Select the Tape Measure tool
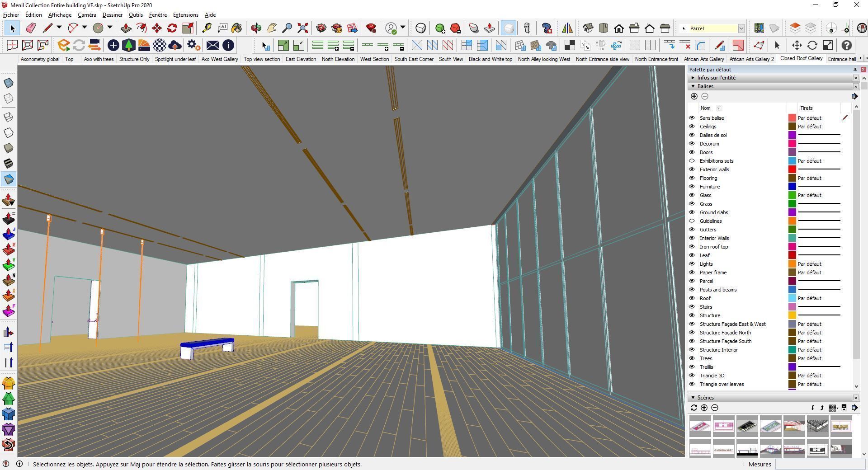 207,28
